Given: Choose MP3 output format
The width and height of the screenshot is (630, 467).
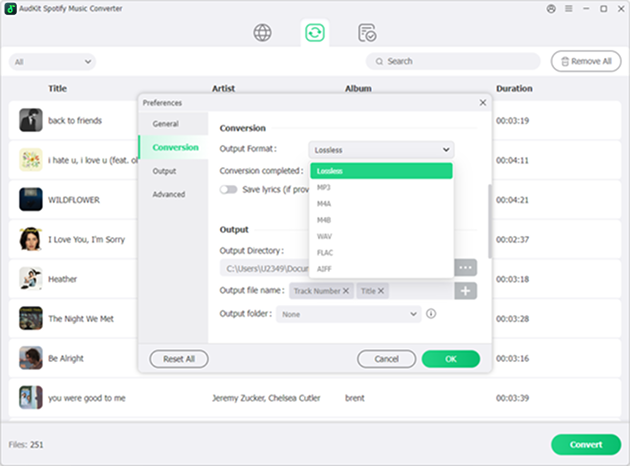Looking at the screenshot, I should click(x=381, y=187).
